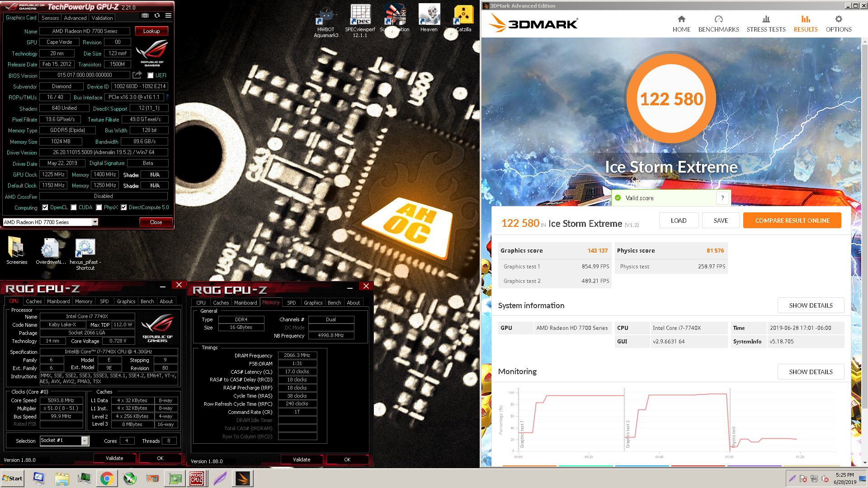Show details for Monitoring section

click(811, 372)
